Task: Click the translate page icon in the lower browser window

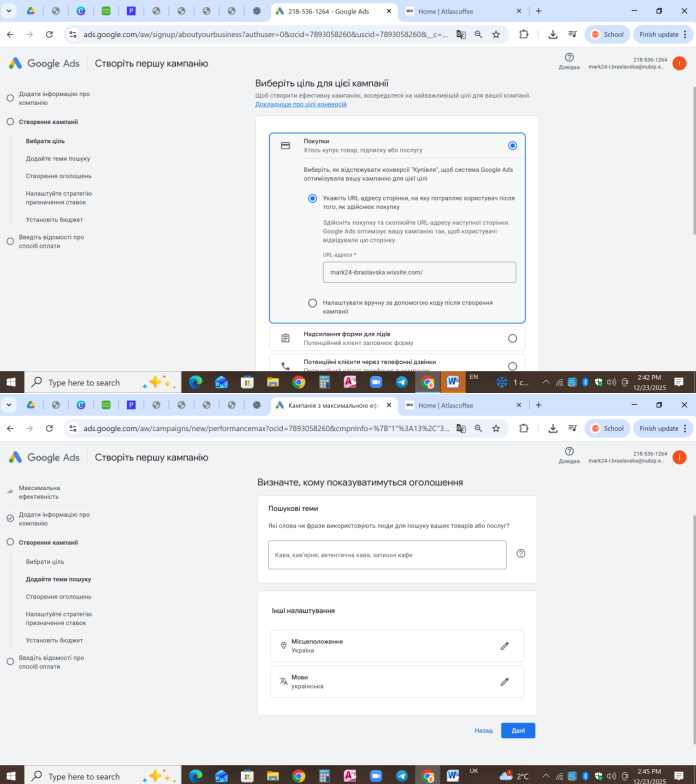Action: coord(460,428)
